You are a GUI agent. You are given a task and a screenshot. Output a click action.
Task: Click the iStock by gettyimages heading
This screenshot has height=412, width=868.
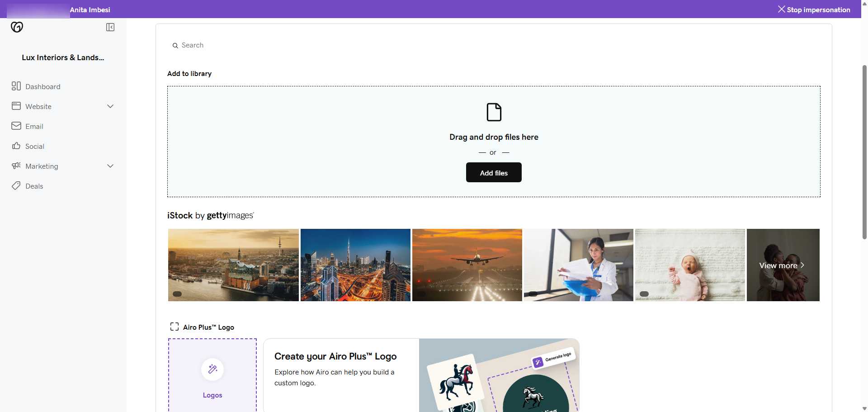click(211, 216)
